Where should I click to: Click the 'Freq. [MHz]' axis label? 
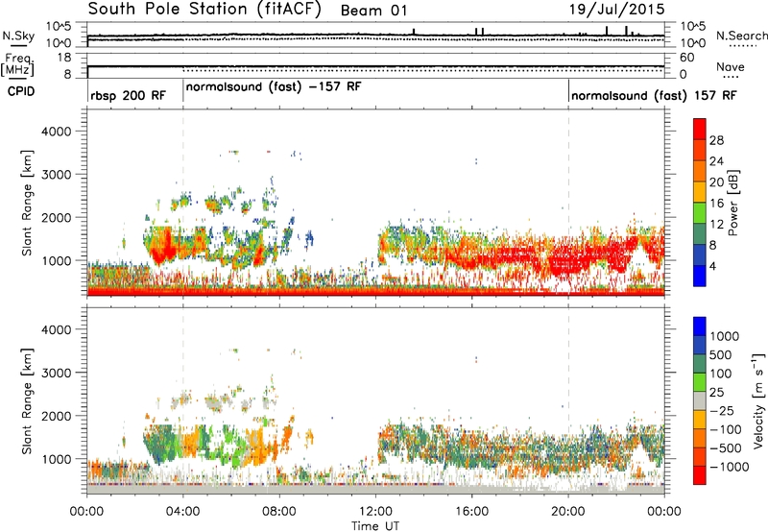(x=17, y=64)
